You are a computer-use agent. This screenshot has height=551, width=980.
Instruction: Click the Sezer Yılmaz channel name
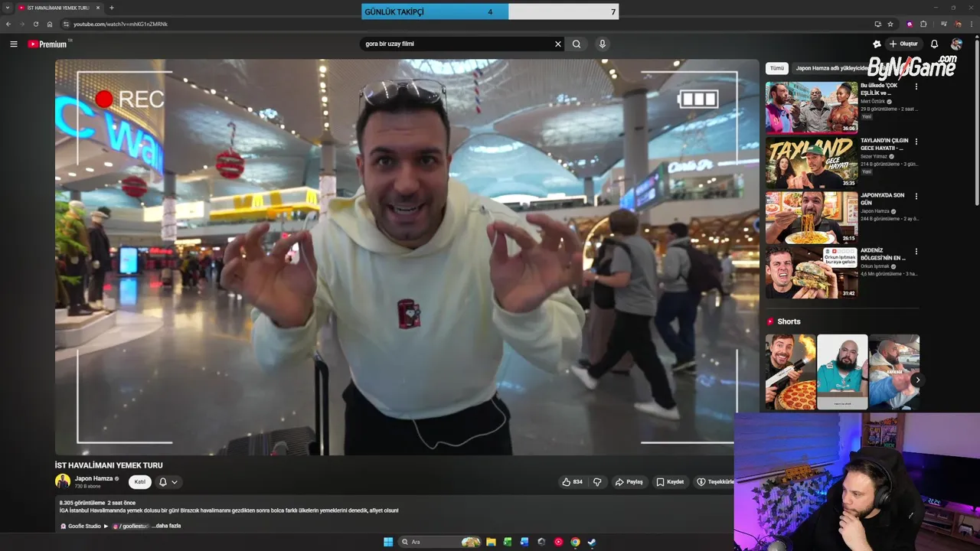coord(874,156)
